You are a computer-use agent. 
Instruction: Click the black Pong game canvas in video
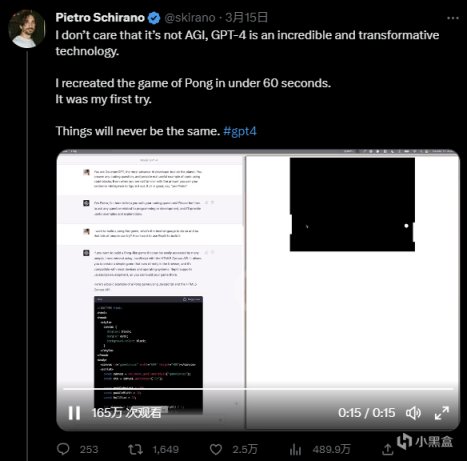[x=352, y=204]
